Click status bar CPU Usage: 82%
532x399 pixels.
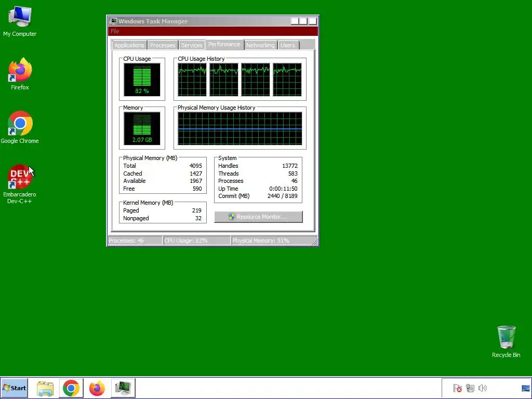196,241
